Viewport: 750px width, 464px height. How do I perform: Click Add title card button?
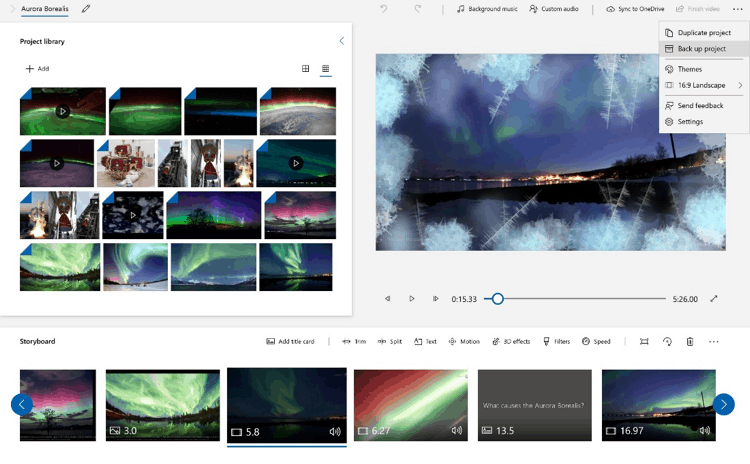pos(290,342)
